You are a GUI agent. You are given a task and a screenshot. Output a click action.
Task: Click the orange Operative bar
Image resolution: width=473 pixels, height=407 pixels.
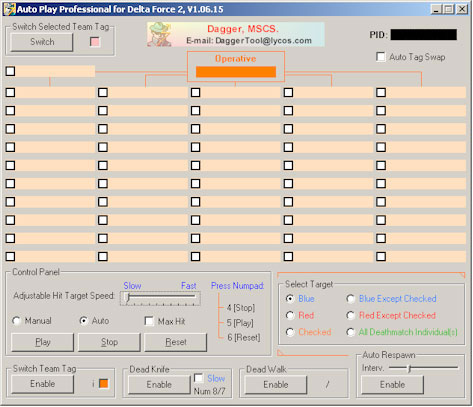pos(236,72)
